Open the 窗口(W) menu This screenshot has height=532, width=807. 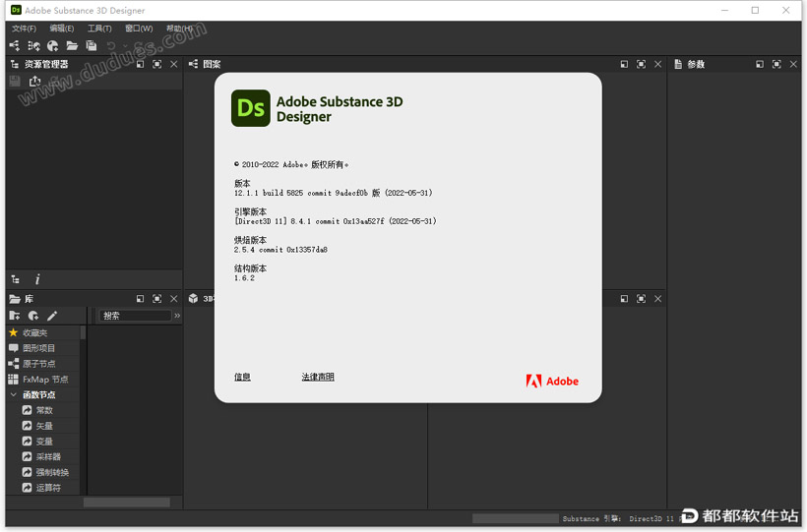[x=139, y=29]
